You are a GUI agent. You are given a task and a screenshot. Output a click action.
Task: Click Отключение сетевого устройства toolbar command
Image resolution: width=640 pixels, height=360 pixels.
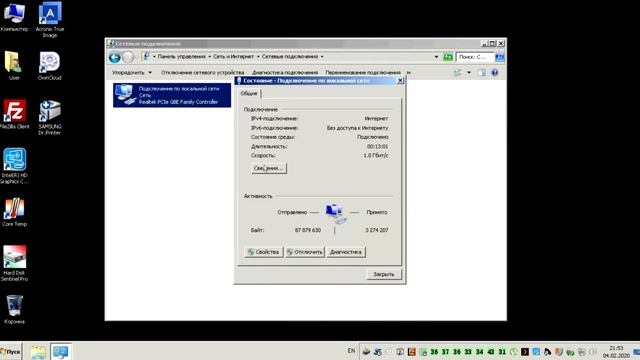click(x=202, y=73)
